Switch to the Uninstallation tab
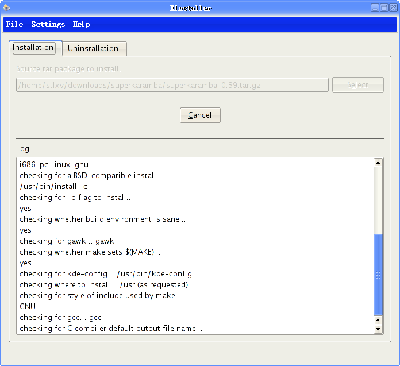Viewport: 400px width, 366px height. coord(93,49)
